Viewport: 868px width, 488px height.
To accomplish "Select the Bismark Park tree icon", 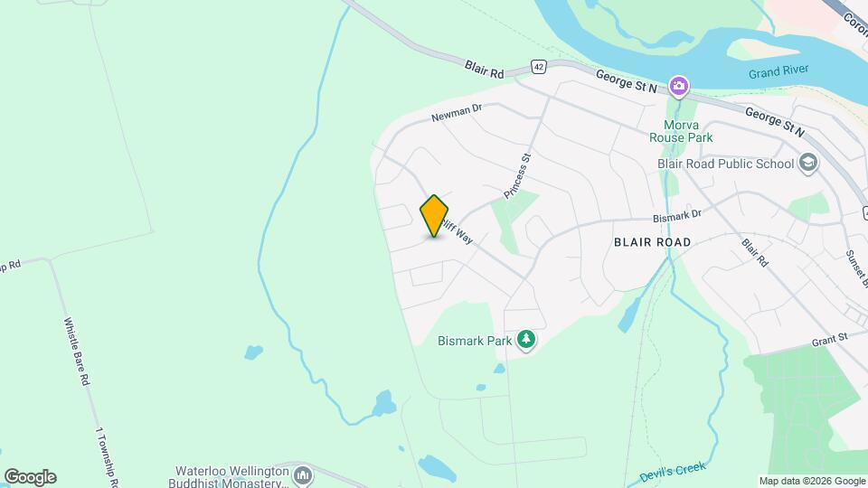I will click(x=526, y=339).
